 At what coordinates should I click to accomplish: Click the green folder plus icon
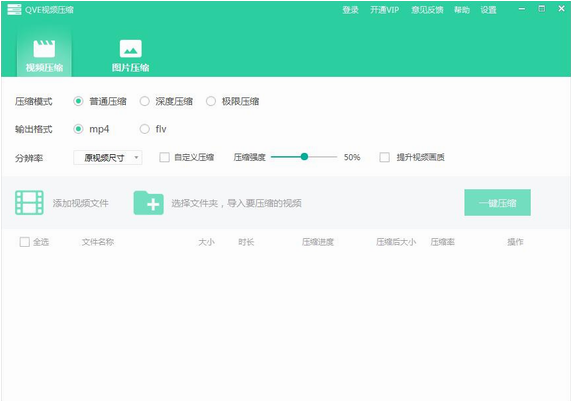click(x=148, y=203)
